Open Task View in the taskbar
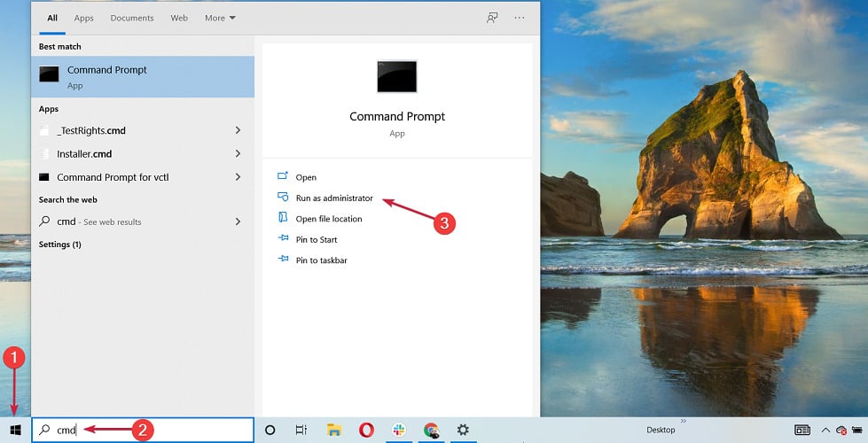Image resolution: width=868 pixels, height=443 pixels. (301, 430)
